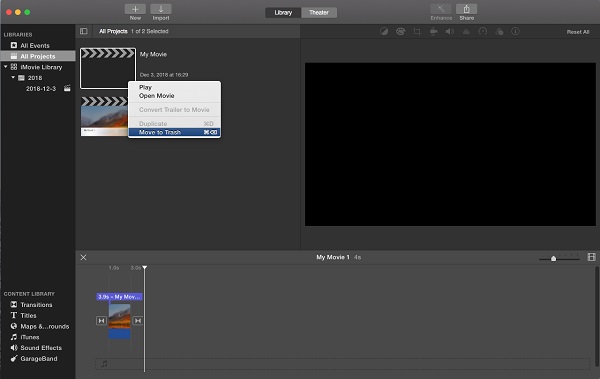Screen dimensions: 600x379
Task: Click the left transition icon before clip
Action: pyautogui.click(x=101, y=320)
